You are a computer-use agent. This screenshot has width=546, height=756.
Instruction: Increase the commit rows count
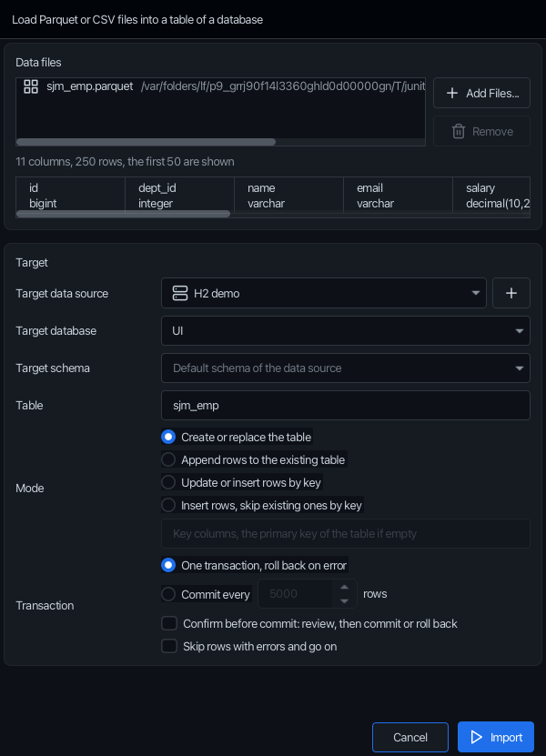click(344, 588)
